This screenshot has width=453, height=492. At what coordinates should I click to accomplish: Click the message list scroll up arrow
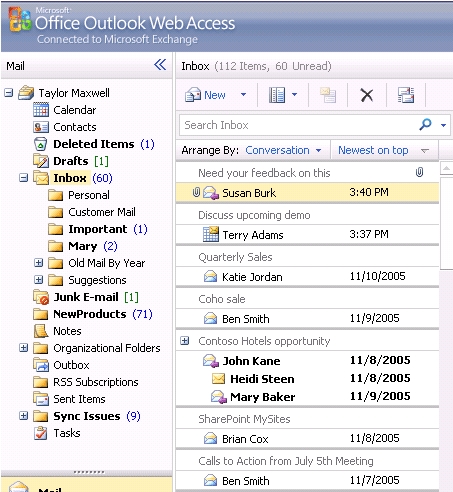click(447, 168)
